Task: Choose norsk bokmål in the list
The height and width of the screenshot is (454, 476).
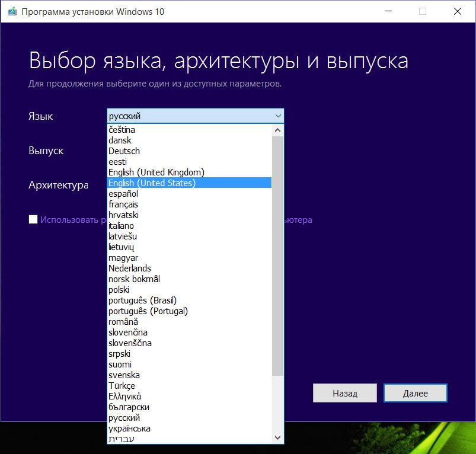Action: pyautogui.click(x=190, y=279)
